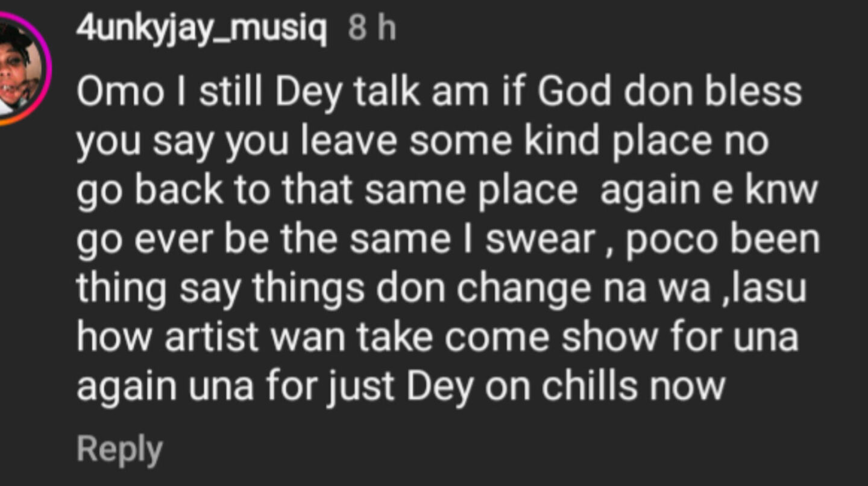The height and width of the screenshot is (486, 868).
Task: Click the 4unkyjay_musiq username
Action: pos(201,28)
